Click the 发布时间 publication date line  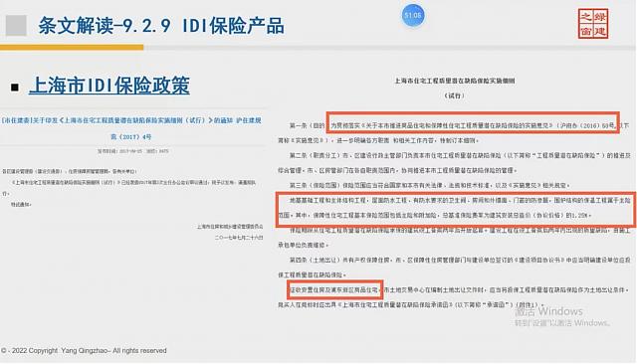coord(132,151)
